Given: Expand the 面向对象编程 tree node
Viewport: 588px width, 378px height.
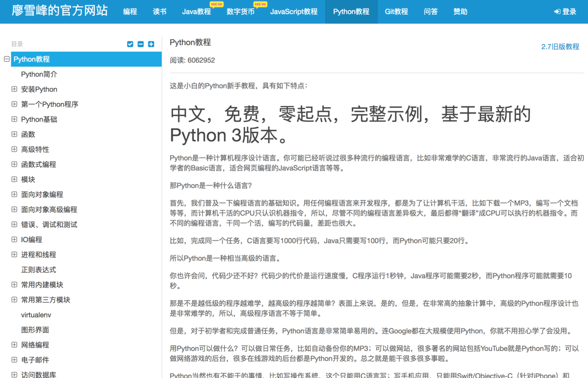Looking at the screenshot, I should tap(14, 194).
